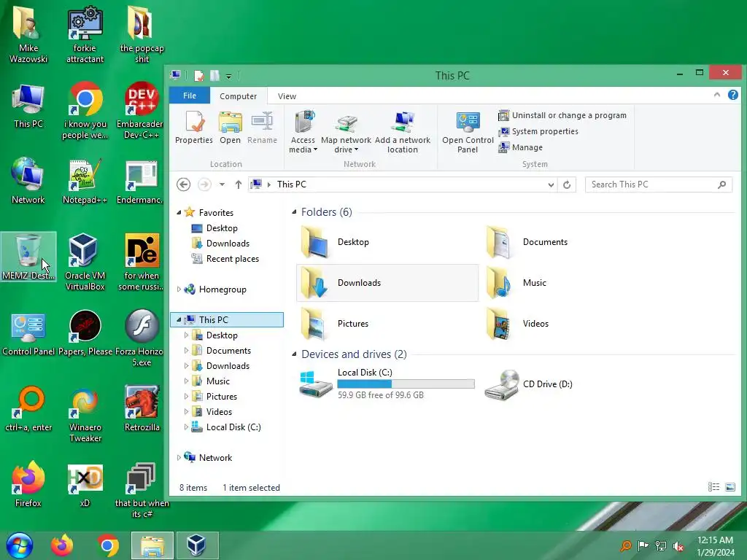Screen dimensions: 747x560
Task: Select the Downloads folder in content pane
Action: point(387,283)
